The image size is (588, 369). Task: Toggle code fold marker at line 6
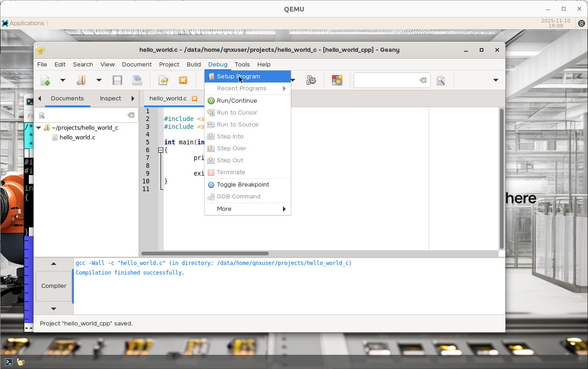(x=161, y=150)
